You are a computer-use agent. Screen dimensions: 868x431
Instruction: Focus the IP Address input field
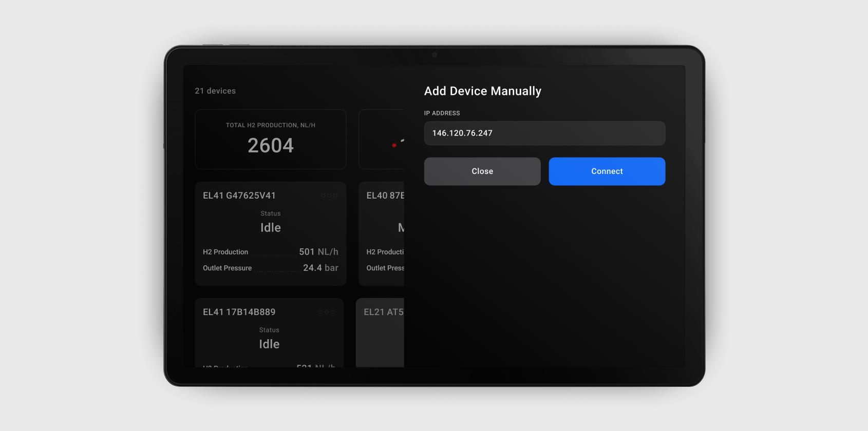coord(544,133)
